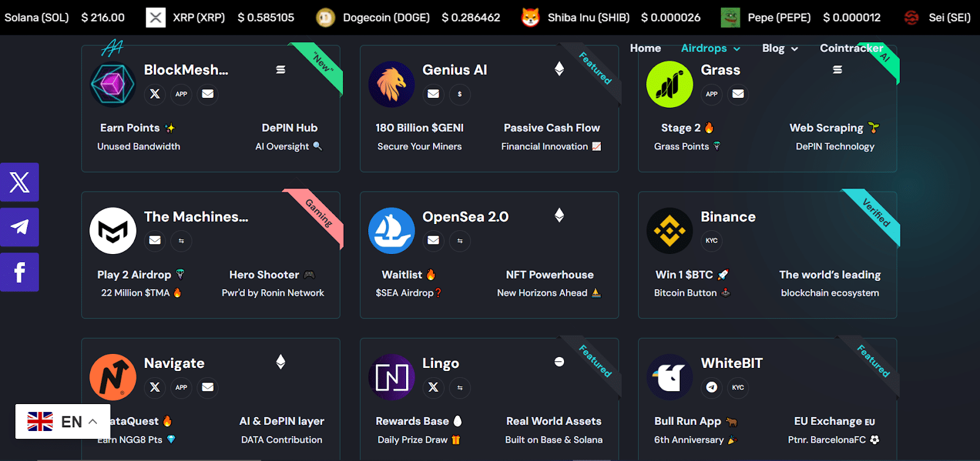Click the Shiba Inu (SHIB) ticker entry
This screenshot has width=980, height=461.
611,18
